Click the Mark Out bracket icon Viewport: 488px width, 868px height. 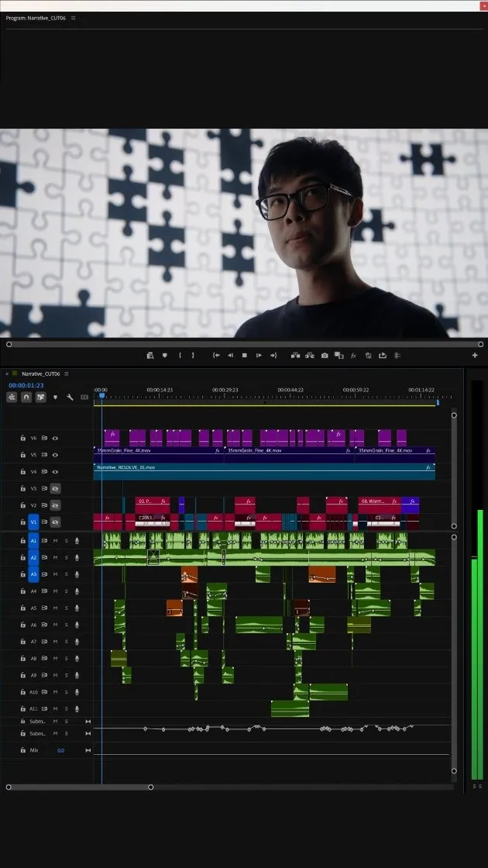coord(193,356)
